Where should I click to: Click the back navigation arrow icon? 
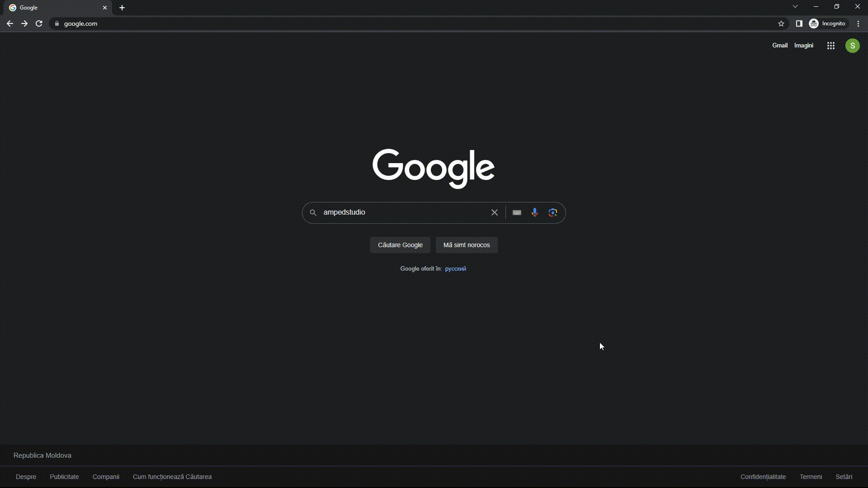[x=9, y=23]
